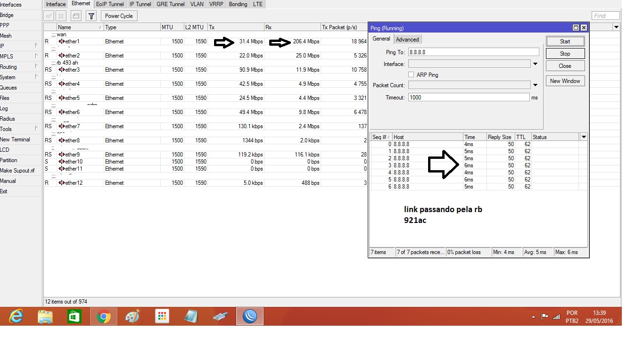Click the comment toolbar icon
The image size is (644, 362).
pyautogui.click(x=76, y=16)
